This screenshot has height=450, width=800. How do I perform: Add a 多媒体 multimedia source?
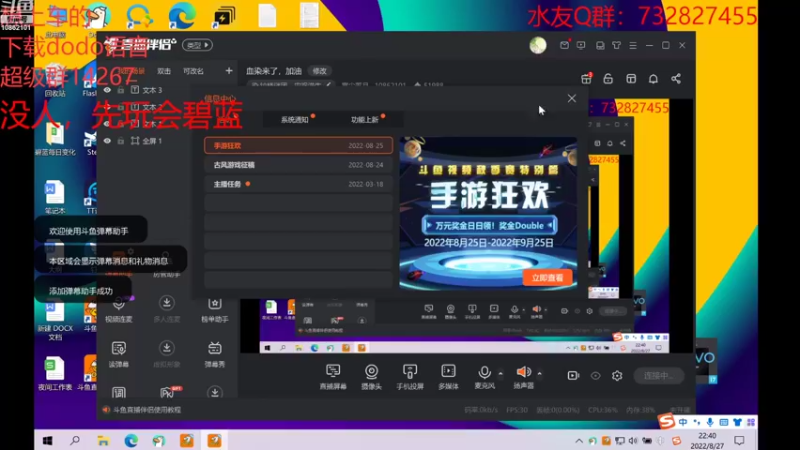click(x=448, y=377)
